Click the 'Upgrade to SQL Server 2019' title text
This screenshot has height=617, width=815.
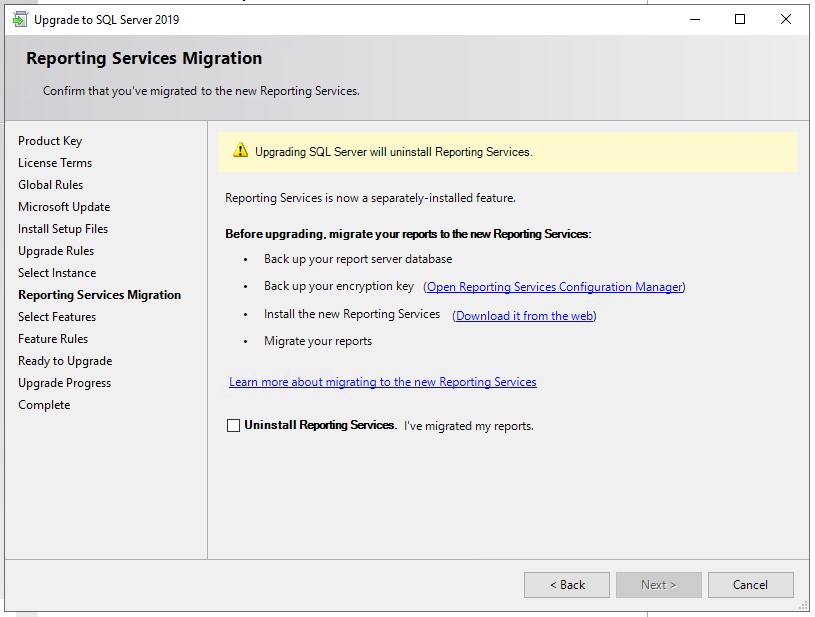(107, 20)
